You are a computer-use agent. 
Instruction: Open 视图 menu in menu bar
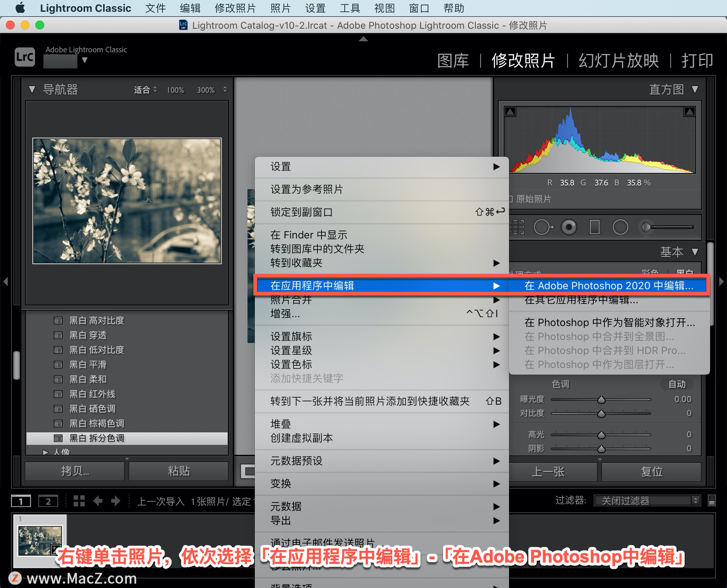(x=384, y=8)
